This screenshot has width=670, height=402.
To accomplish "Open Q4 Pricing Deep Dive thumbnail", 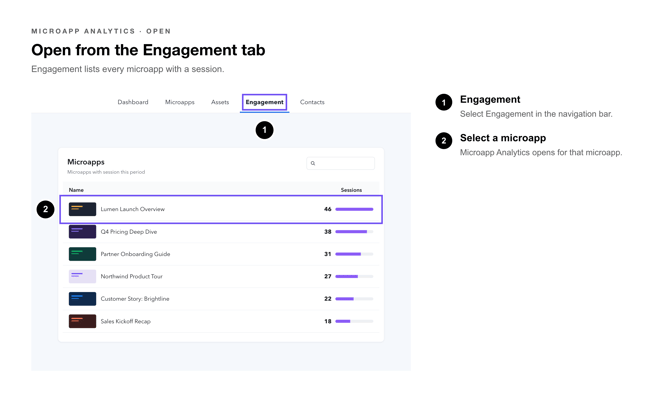I will tap(82, 232).
